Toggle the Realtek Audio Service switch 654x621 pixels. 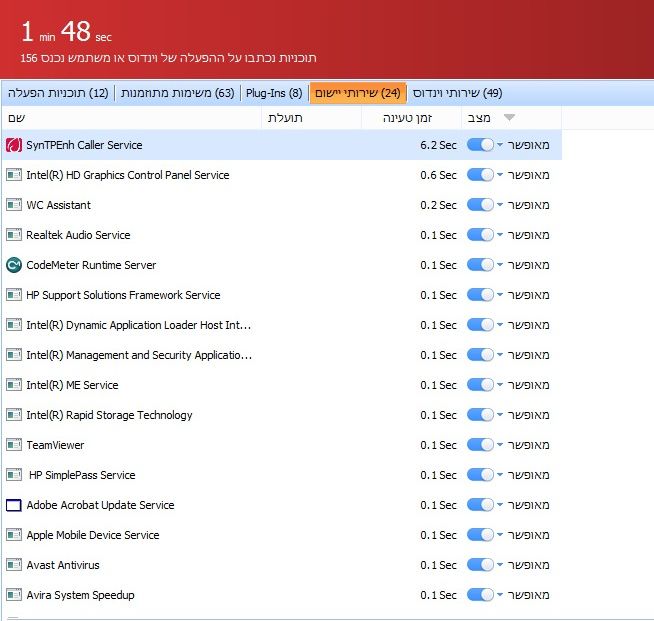(480, 235)
